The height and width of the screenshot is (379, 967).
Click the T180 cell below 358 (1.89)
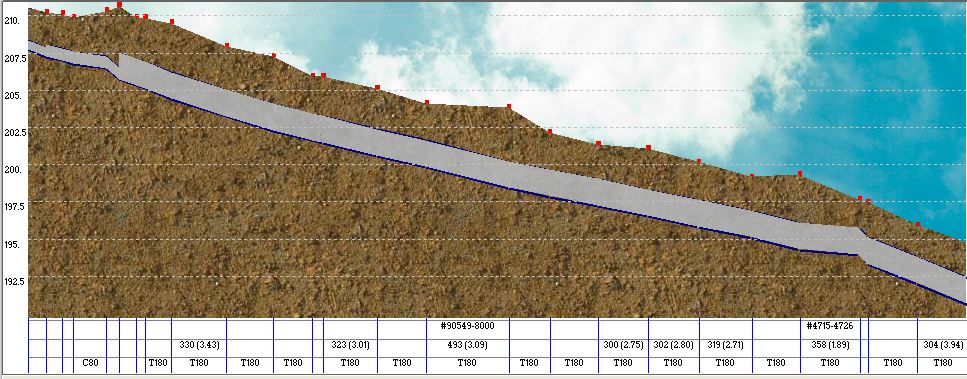tap(830, 363)
